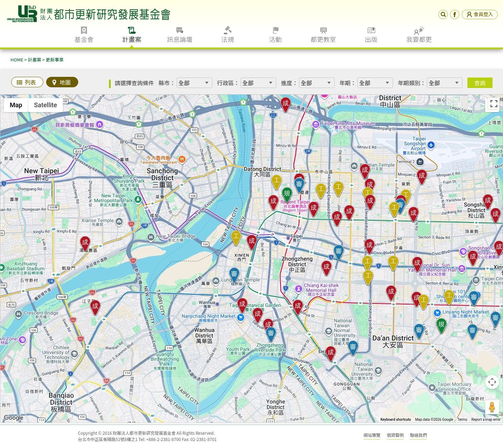Click the red 成 marker near 湯城園區

point(85,243)
